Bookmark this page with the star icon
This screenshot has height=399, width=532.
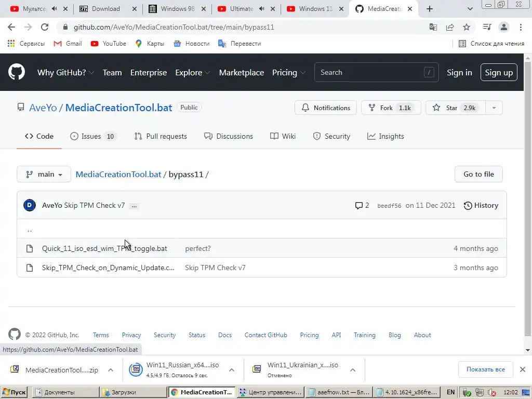point(467,27)
